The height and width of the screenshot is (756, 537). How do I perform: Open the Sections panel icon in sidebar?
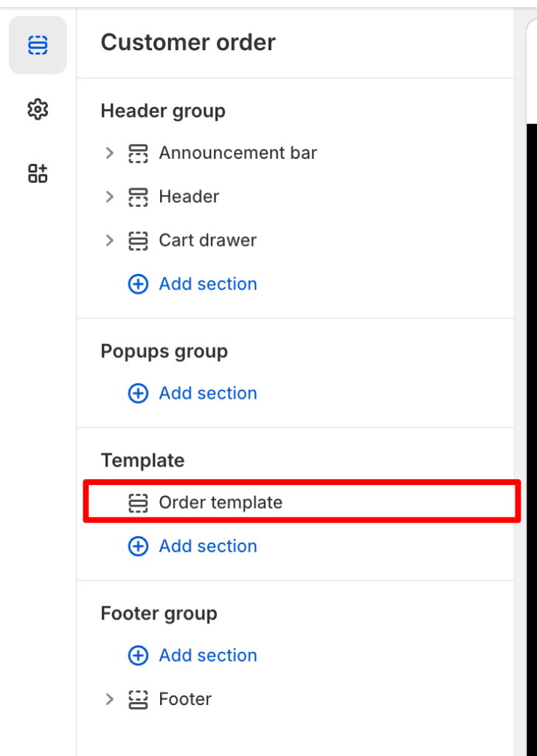point(38,45)
